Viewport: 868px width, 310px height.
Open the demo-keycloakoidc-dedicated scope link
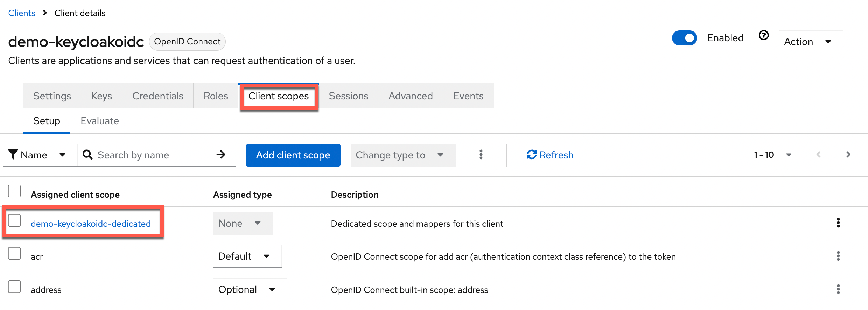click(91, 224)
